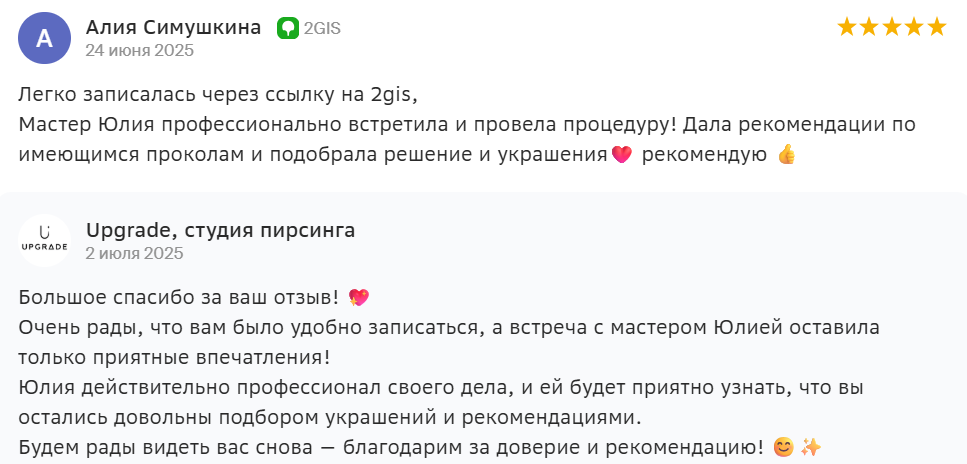Click the smiling face emoji in reply
Image resolution: width=967 pixels, height=464 pixels.
pos(784,447)
